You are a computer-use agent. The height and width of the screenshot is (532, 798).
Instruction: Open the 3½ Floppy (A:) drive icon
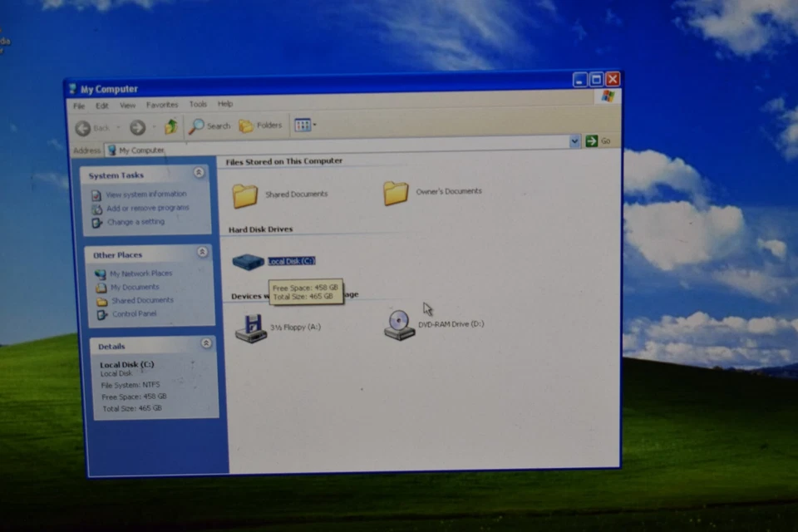click(250, 326)
